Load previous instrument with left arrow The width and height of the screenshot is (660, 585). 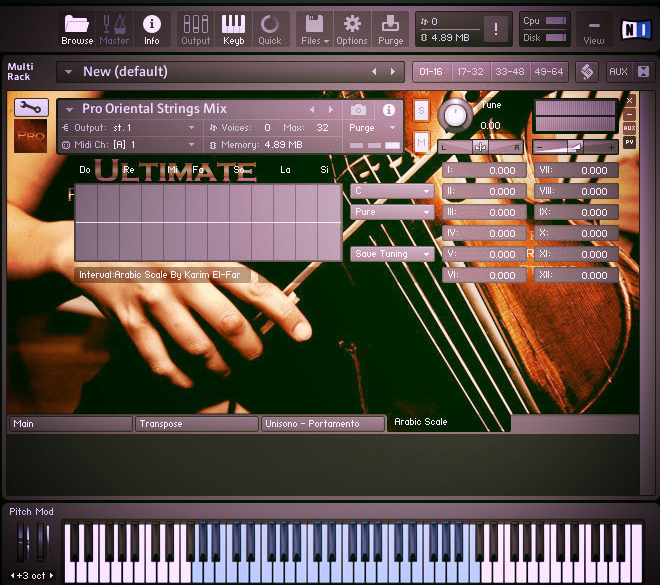[312, 110]
